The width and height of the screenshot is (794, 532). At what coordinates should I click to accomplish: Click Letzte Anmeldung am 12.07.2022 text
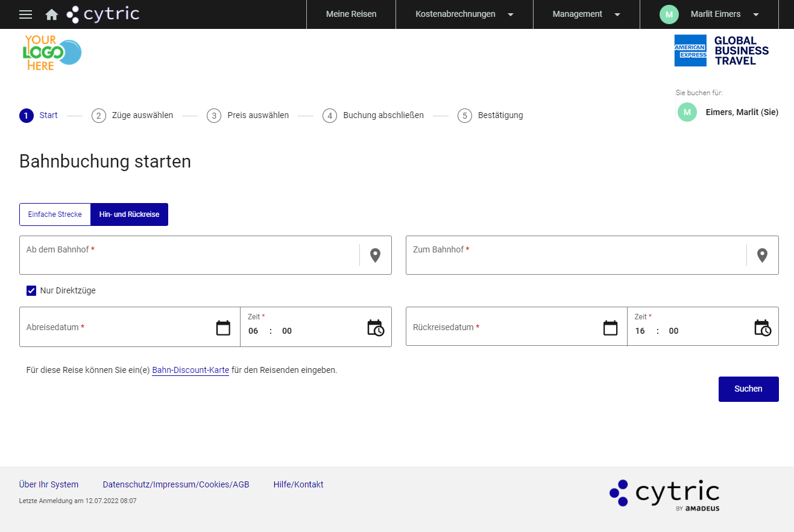click(78, 501)
